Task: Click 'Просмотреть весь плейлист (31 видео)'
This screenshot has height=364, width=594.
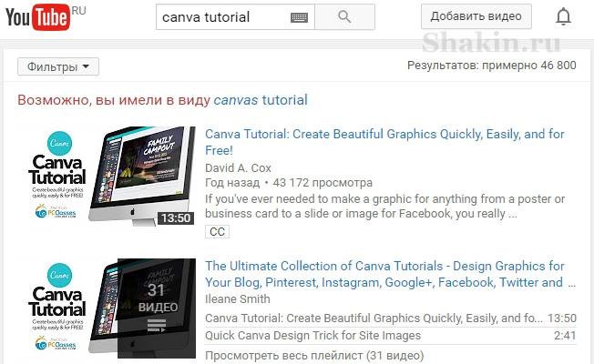Action: [x=314, y=356]
